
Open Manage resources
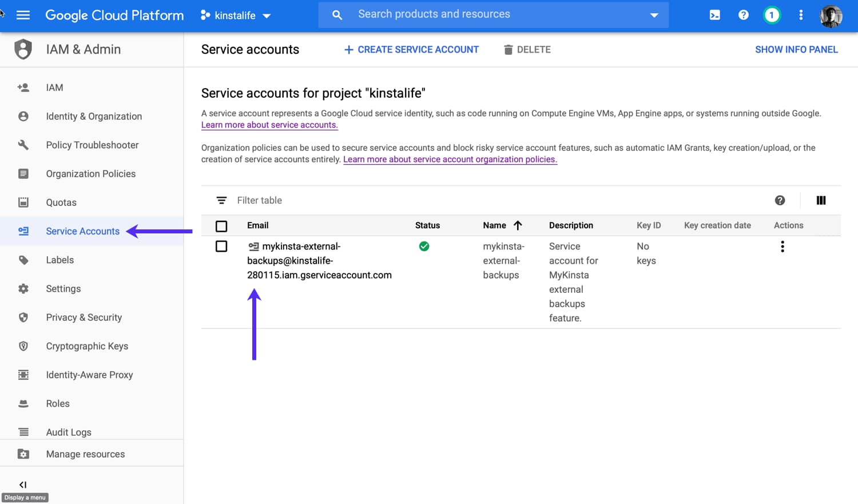pos(85,454)
